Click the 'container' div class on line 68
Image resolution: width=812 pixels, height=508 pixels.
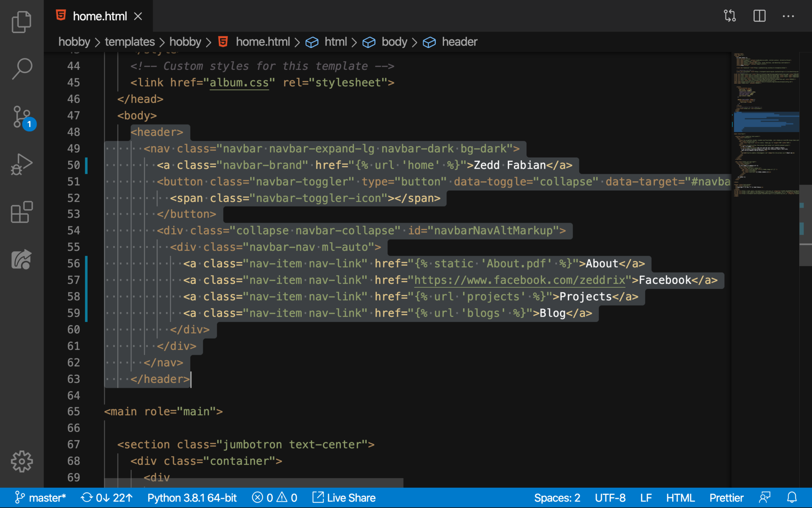pos(239,461)
